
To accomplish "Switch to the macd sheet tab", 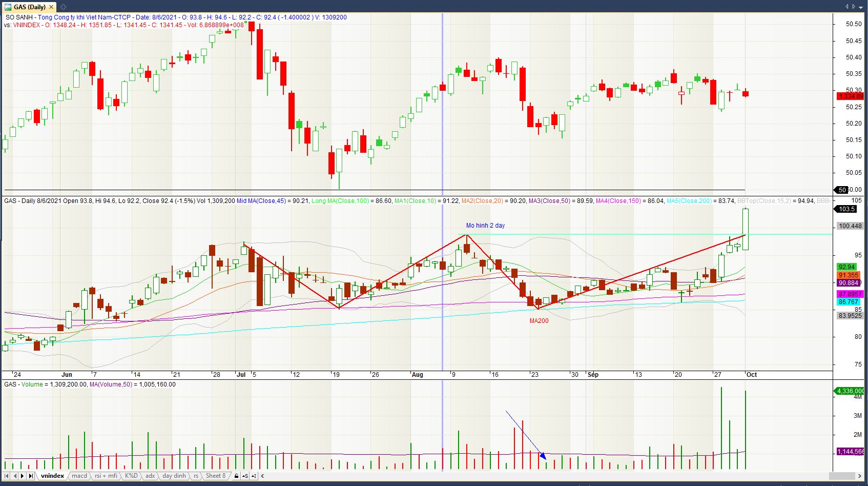I will tap(79, 476).
